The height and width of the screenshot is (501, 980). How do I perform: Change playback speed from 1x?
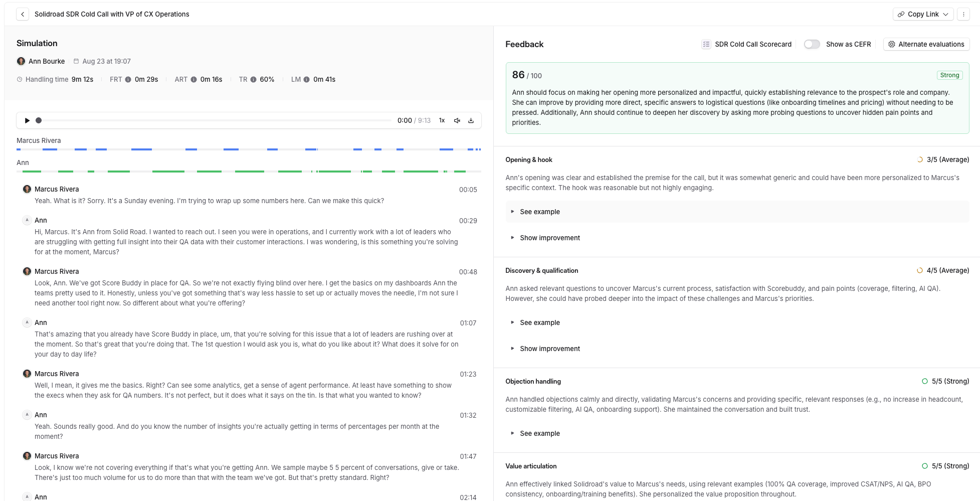442,120
